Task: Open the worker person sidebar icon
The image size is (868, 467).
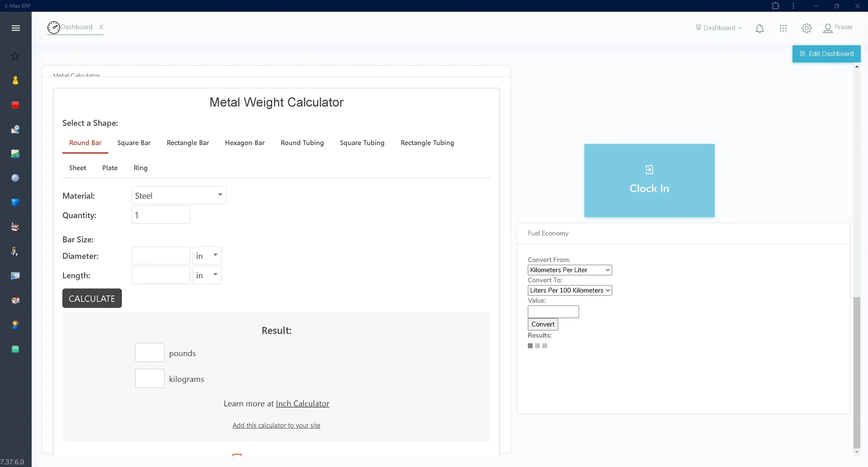Action: [15, 251]
